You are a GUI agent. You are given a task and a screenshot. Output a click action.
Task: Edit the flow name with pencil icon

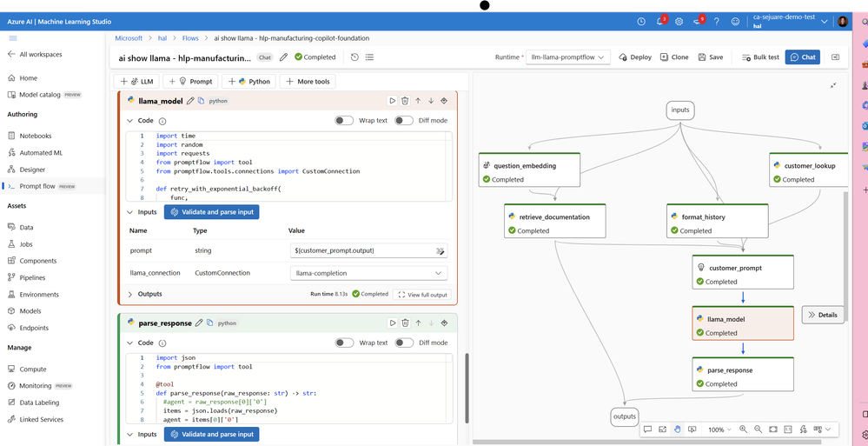tap(283, 57)
